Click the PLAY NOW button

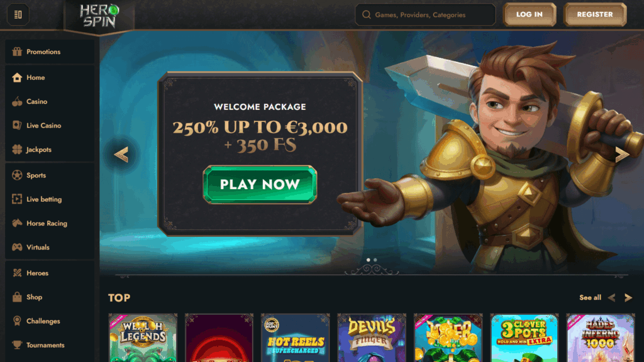(x=260, y=184)
